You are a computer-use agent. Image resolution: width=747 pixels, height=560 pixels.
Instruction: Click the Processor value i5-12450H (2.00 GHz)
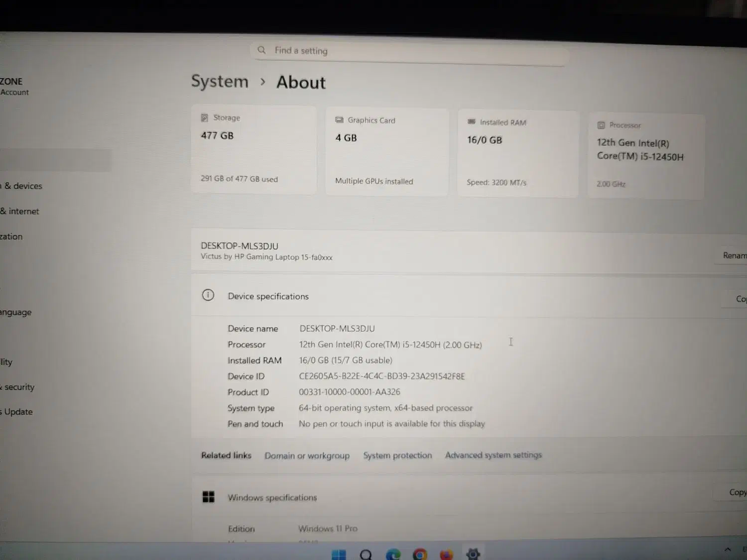390,344
